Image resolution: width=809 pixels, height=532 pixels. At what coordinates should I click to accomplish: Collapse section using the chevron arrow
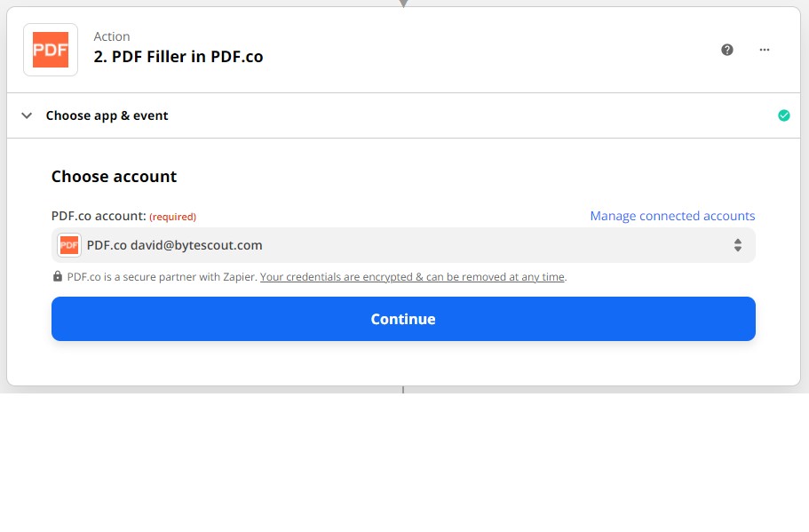tap(27, 115)
